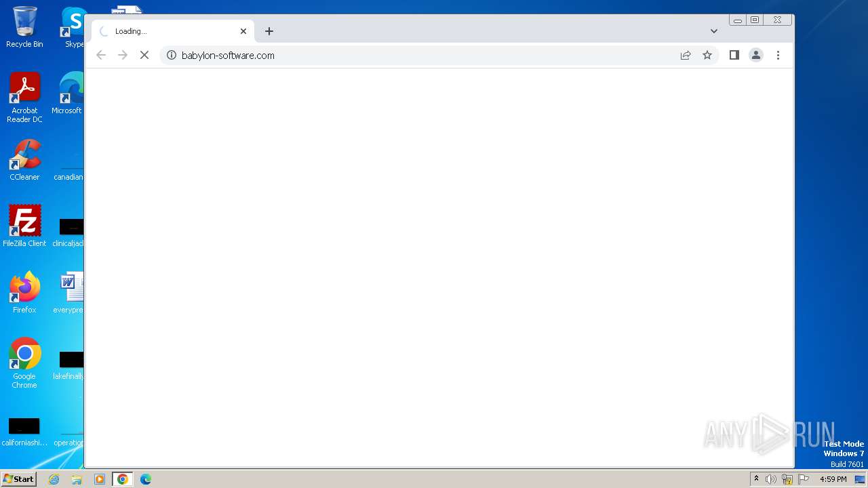This screenshot has height=488, width=868.
Task: Open the network tray icon
Action: click(x=787, y=479)
